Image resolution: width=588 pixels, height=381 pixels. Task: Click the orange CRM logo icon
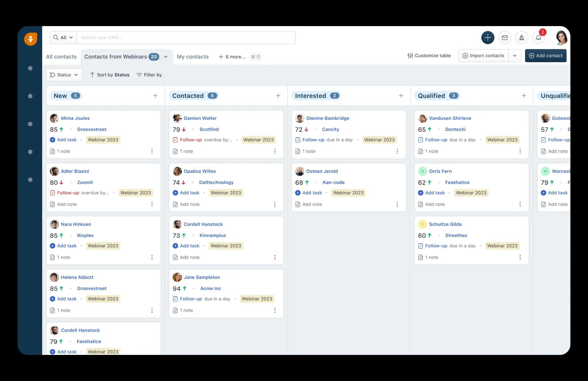(30, 39)
